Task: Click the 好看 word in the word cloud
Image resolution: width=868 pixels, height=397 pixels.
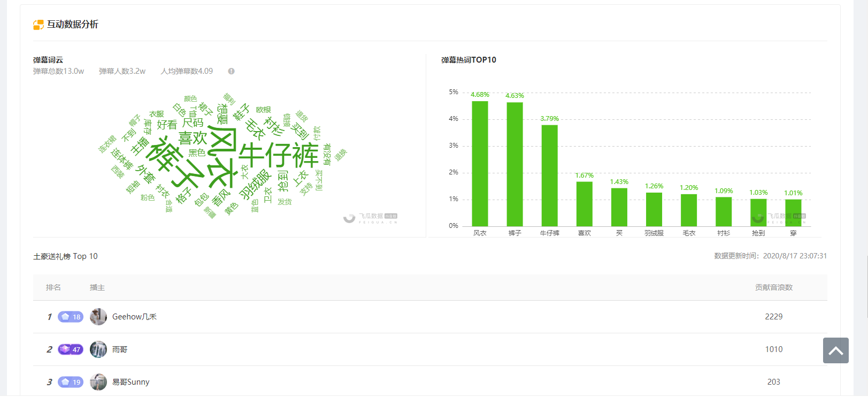Action: (x=167, y=125)
